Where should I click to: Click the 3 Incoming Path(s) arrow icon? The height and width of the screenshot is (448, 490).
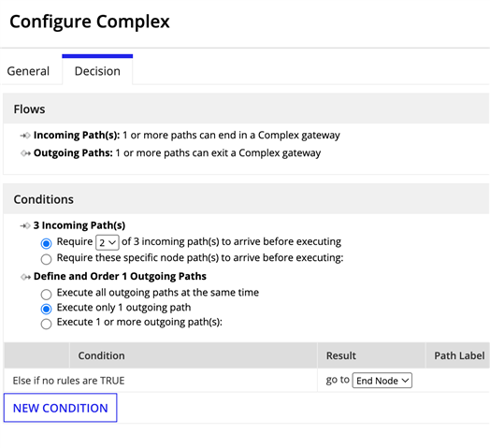pyautogui.click(x=25, y=225)
